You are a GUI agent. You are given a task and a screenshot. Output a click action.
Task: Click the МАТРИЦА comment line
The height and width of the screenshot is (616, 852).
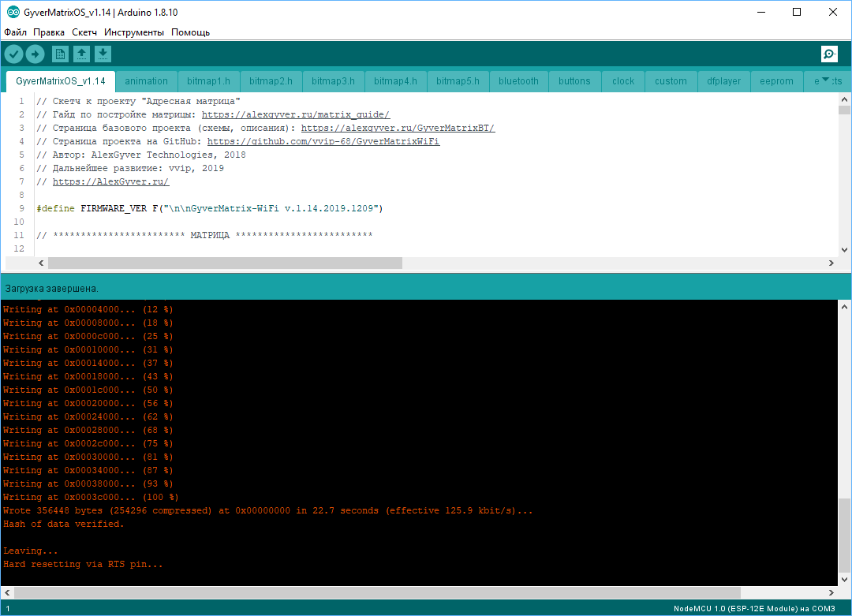(204, 235)
